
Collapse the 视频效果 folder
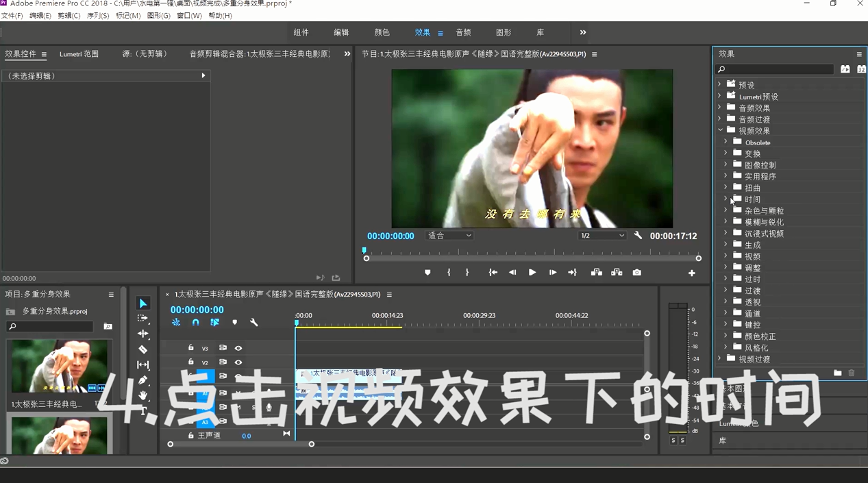pos(720,130)
